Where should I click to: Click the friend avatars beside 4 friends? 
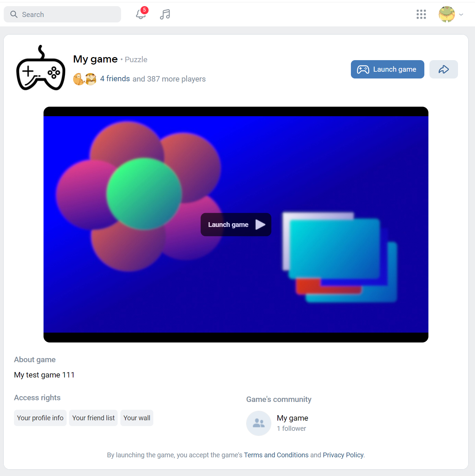point(85,79)
